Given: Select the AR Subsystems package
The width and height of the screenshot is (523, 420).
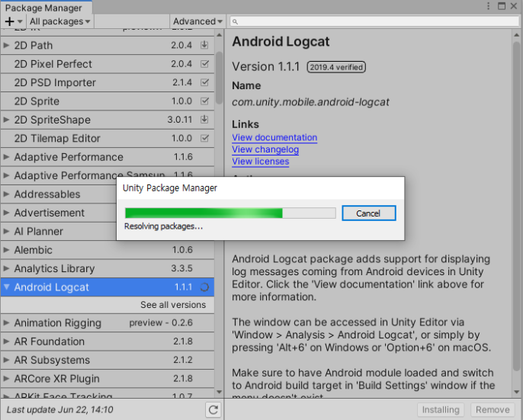Looking at the screenshot, I should pos(107,361).
